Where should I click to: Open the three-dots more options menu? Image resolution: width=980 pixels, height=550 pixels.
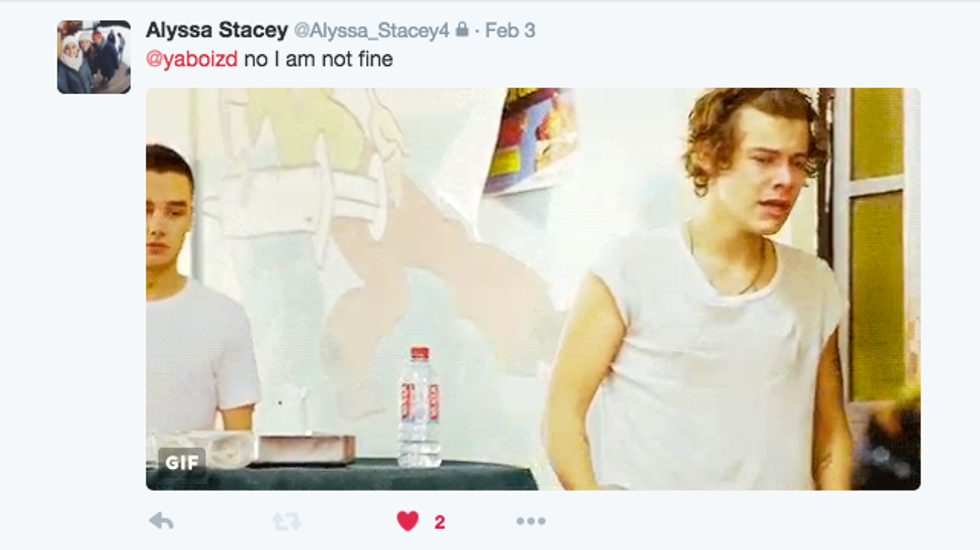[531, 521]
